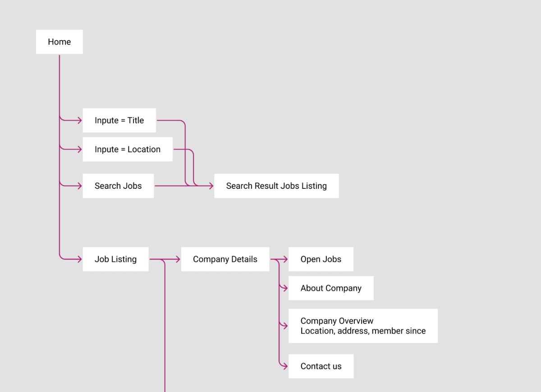Click the Company Overview text box
This screenshot has width=541, height=392.
(363, 326)
